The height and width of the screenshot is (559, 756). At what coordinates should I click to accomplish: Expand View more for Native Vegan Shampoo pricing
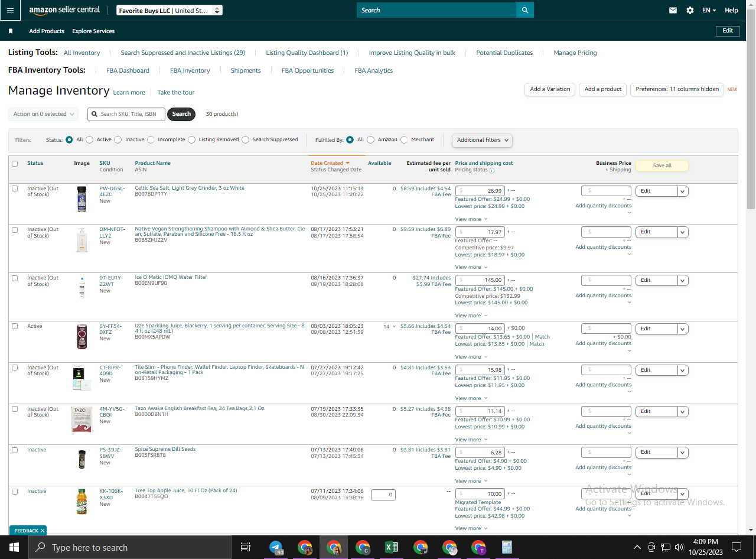(471, 267)
